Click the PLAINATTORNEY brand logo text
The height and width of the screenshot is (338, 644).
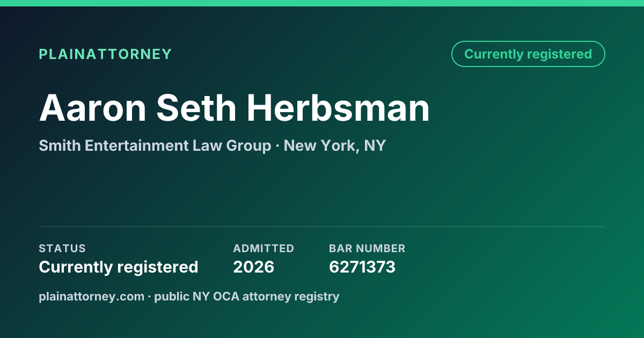105,54
